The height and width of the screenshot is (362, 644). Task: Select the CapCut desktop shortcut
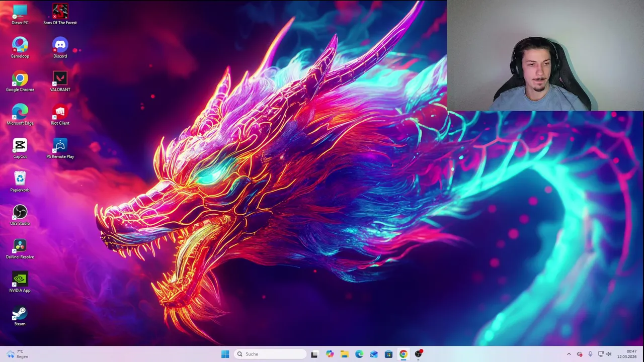point(20,148)
